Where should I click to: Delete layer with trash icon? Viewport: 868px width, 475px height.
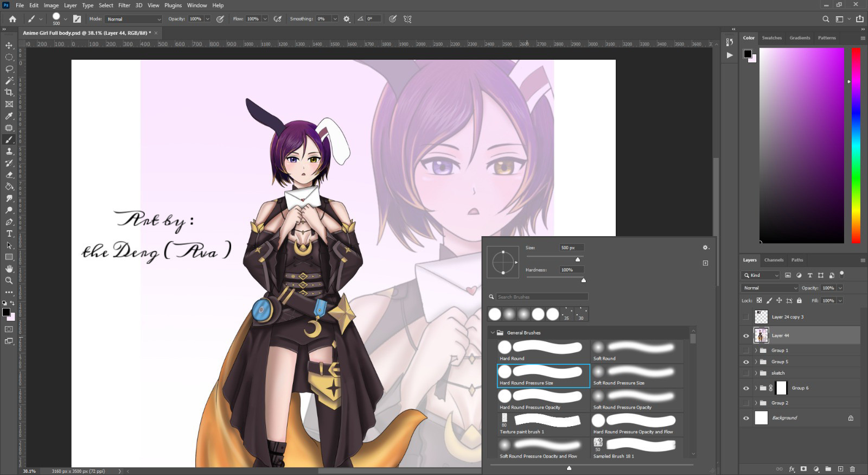coord(852,468)
